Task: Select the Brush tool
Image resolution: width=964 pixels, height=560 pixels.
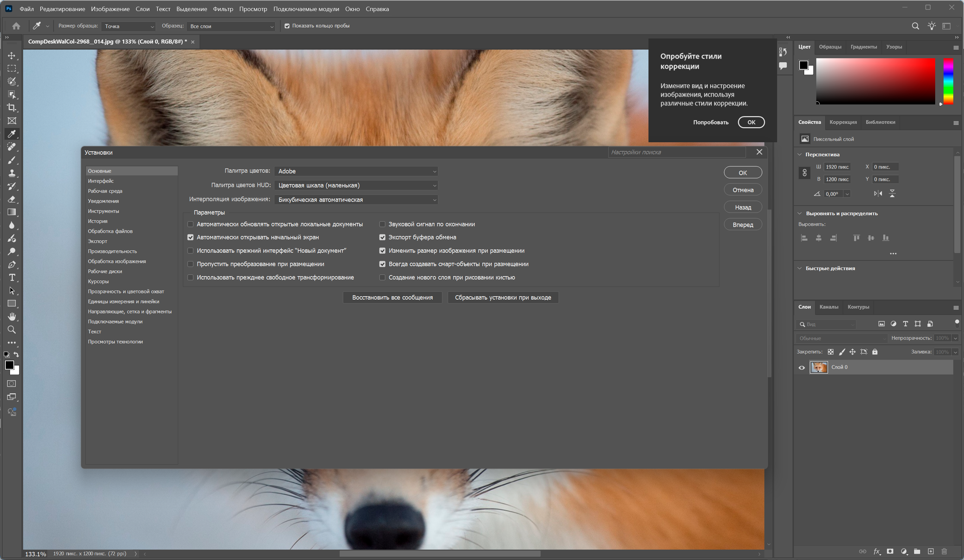Action: pos(12,160)
